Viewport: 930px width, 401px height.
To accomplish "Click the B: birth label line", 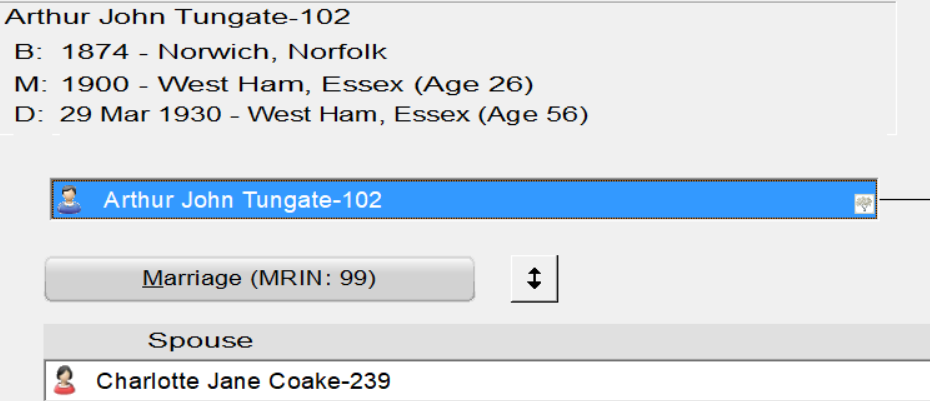I will [200, 52].
